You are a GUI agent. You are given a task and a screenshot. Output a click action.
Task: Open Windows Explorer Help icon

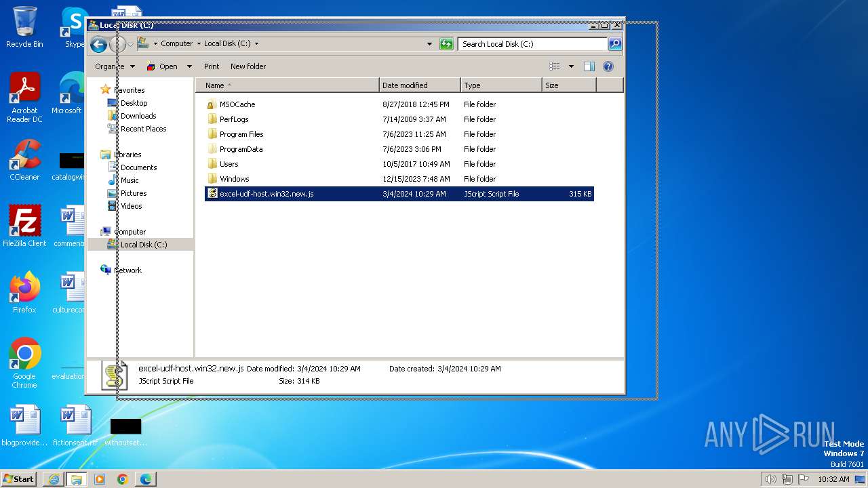pyautogui.click(x=608, y=66)
